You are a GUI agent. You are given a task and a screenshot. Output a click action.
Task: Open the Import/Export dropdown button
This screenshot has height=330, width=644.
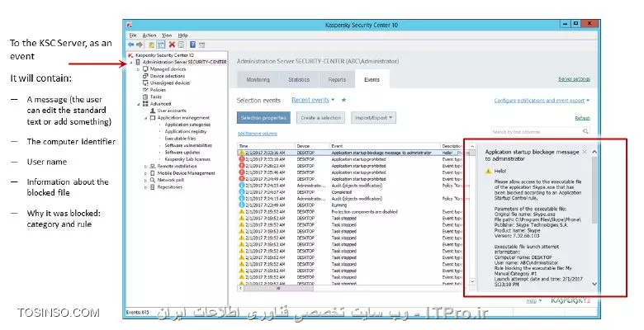[373, 118]
